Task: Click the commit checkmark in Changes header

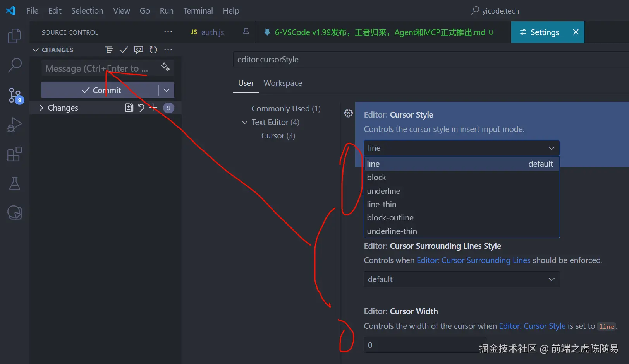Action: [124, 50]
